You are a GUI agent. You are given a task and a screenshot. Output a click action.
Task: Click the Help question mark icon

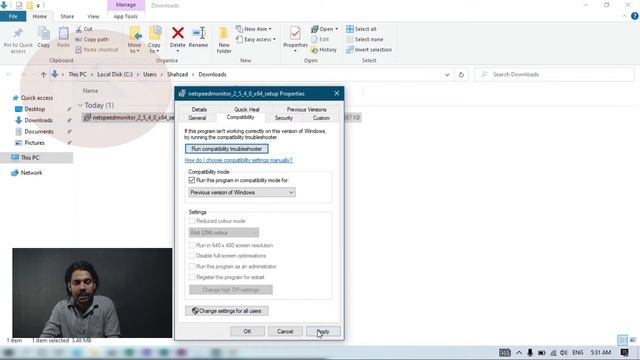635,16
